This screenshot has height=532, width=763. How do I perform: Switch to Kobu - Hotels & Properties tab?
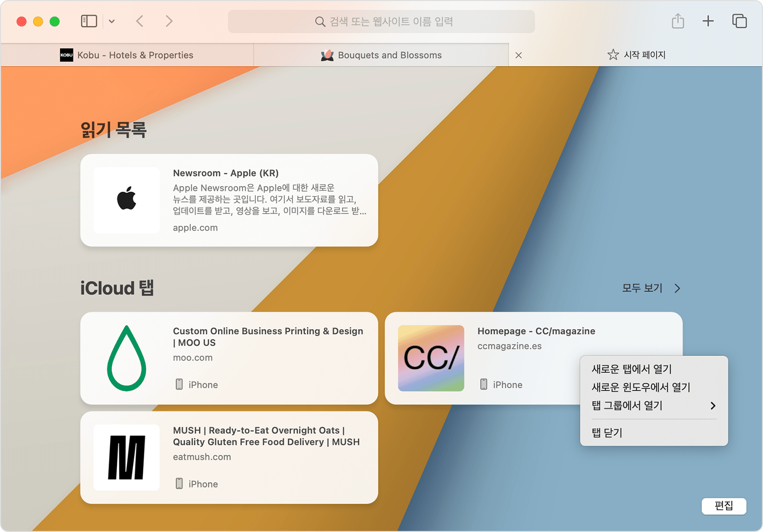(x=127, y=55)
